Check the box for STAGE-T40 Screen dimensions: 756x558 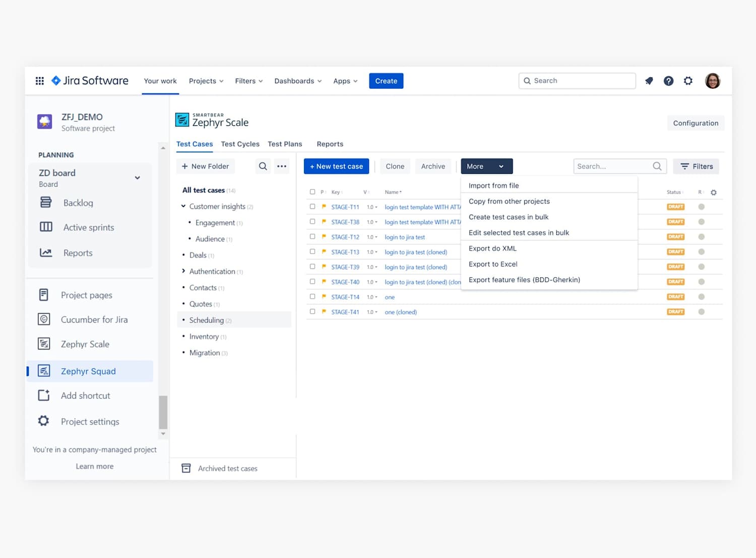pos(312,282)
